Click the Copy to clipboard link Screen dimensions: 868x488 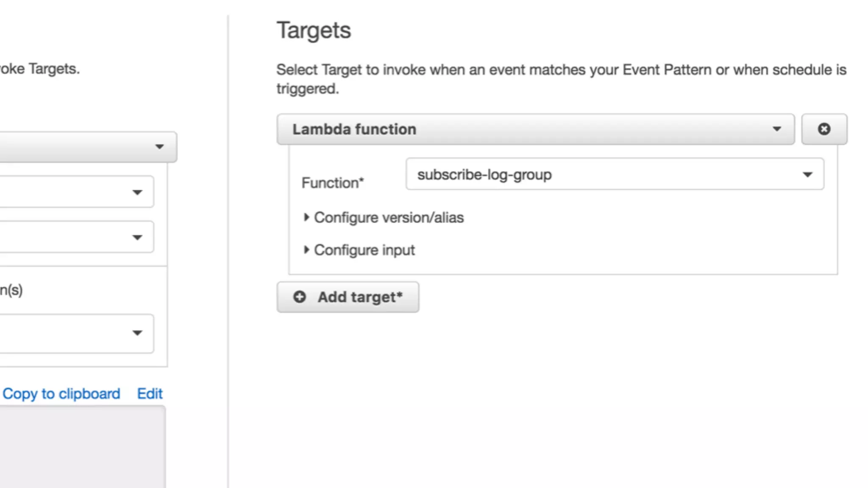pyautogui.click(x=61, y=394)
